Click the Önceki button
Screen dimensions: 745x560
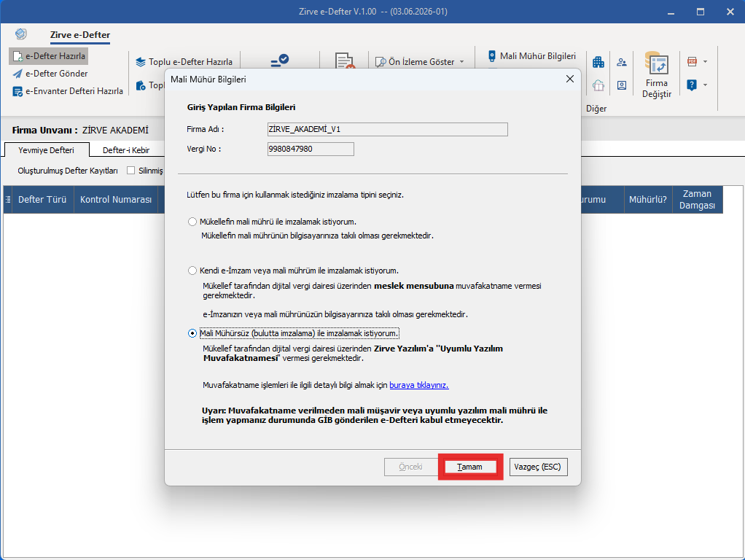(410, 467)
